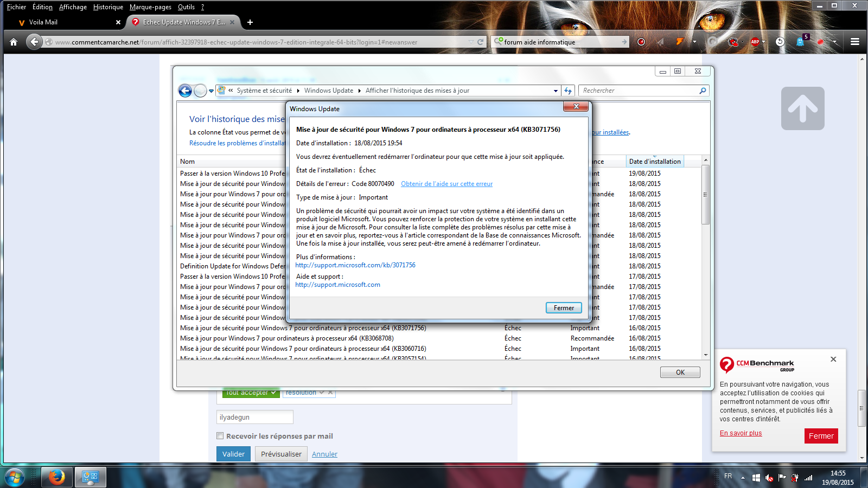Image resolution: width=868 pixels, height=488 pixels.
Task: Open the red ball extension dropdown arrow
Action: click(835, 42)
